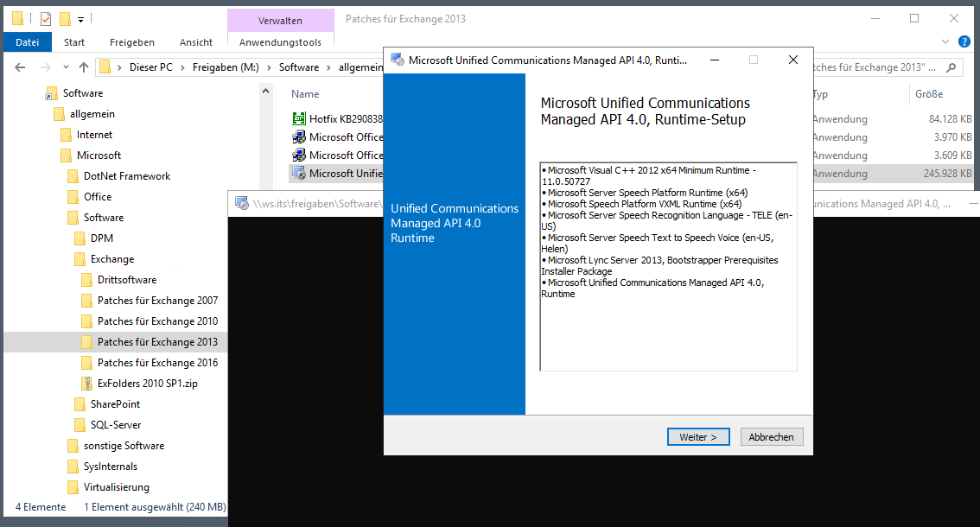Click Freigaben (M:) in the breadcrumb

pos(226,67)
